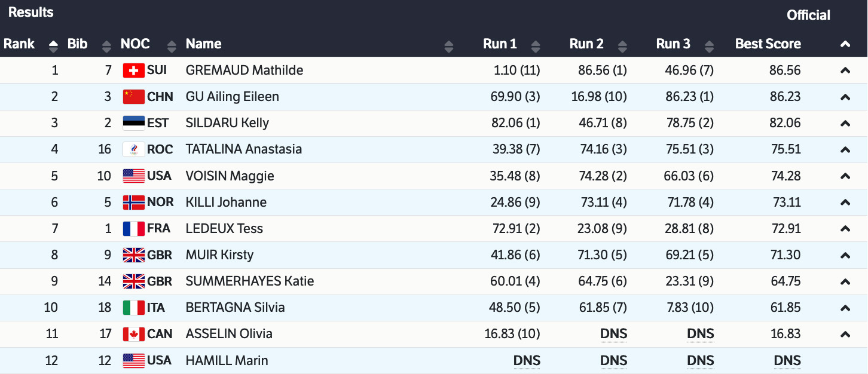Sort by Run 3 scores

coord(708,45)
